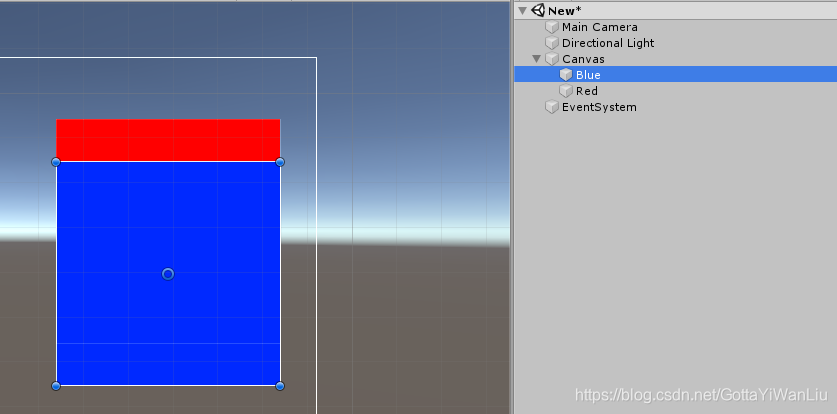The image size is (837, 414).
Task: Click the red image in scene view
Action: point(168,140)
